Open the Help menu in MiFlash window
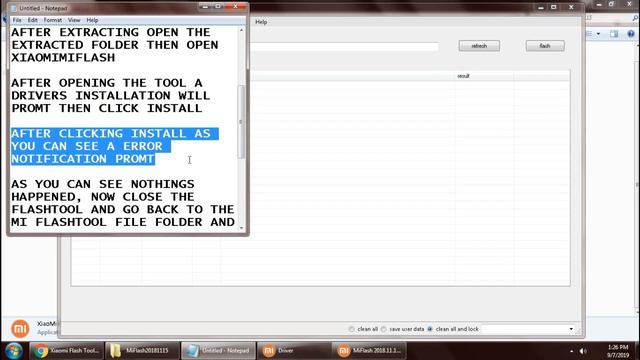640x360 pixels. click(261, 22)
